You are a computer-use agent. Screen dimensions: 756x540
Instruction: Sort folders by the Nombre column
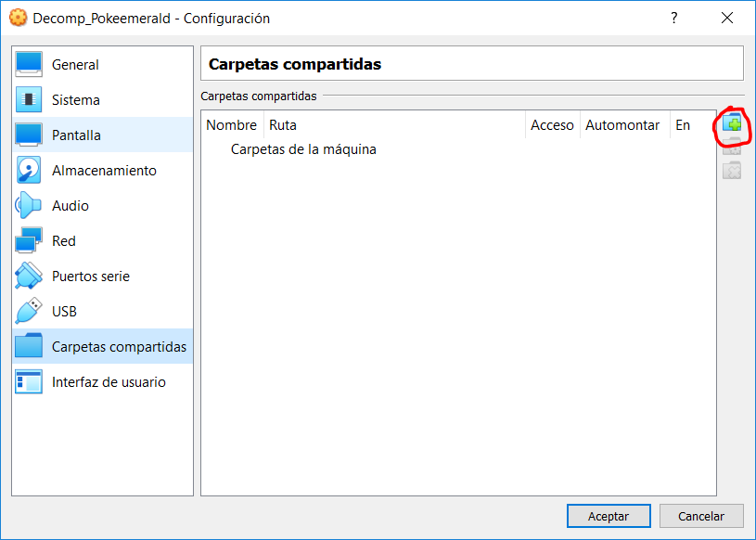pos(231,124)
